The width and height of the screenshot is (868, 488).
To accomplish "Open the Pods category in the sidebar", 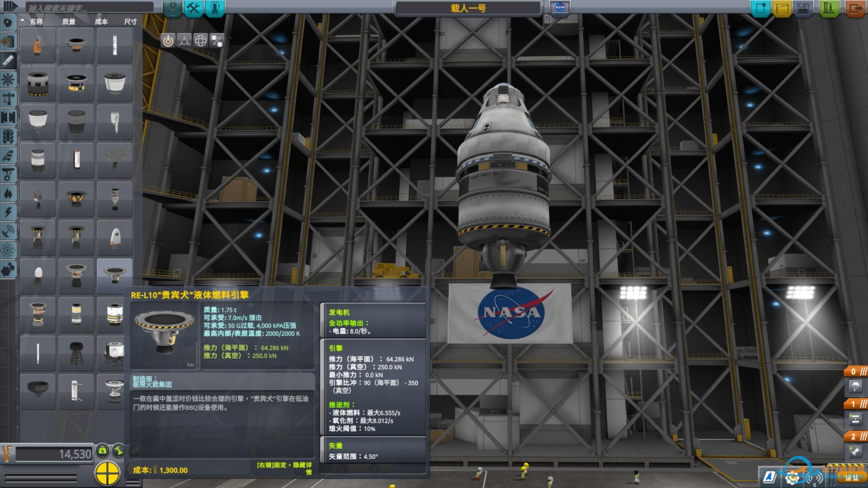I will click(8, 23).
